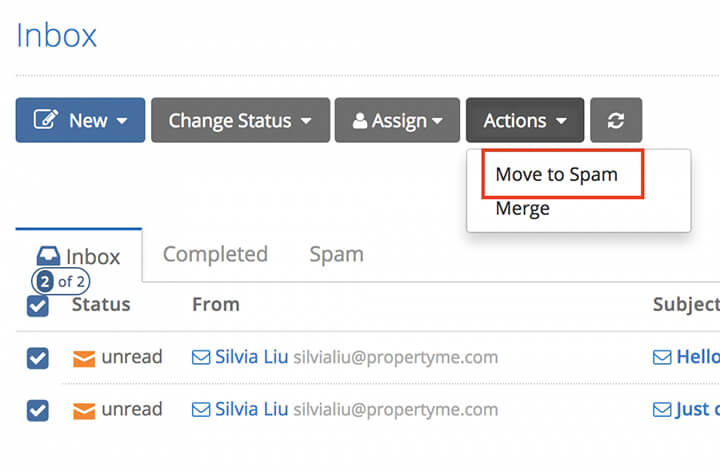Click the refresh icon button

(616, 120)
